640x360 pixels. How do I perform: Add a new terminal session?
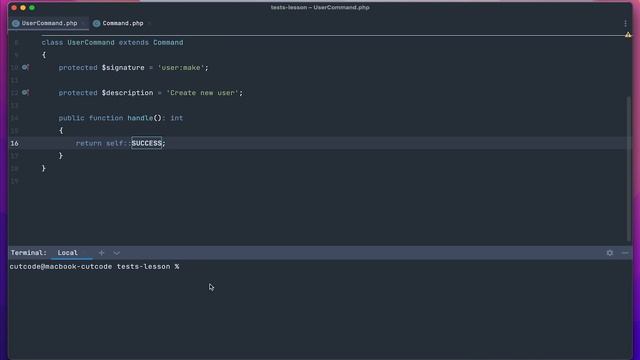tap(101, 253)
